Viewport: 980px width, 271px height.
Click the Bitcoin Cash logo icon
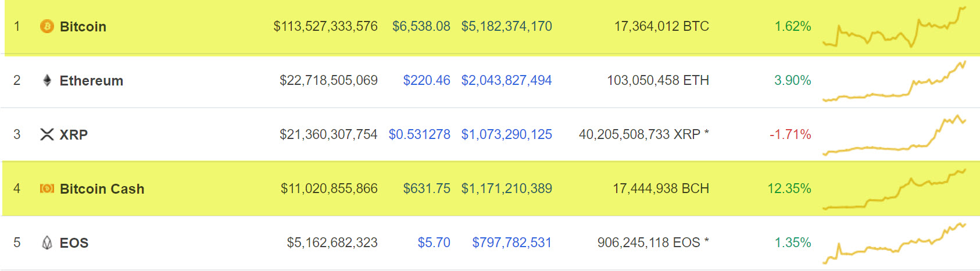click(47, 188)
